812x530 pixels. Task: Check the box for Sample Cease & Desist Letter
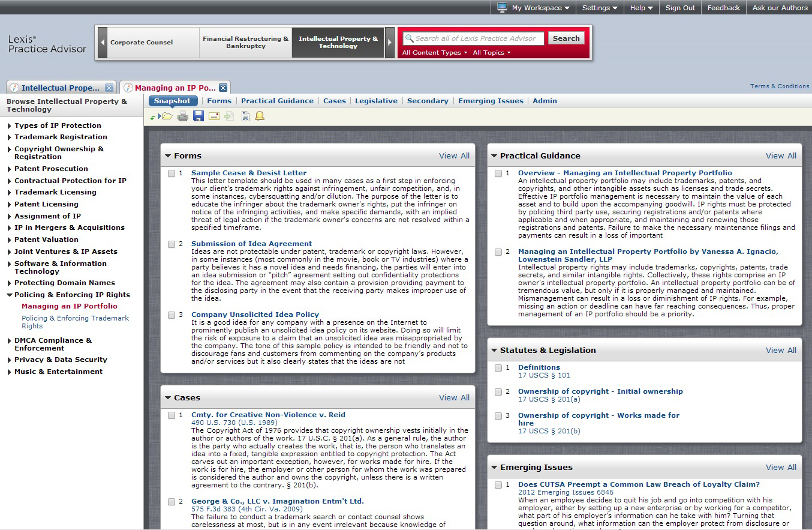pyautogui.click(x=172, y=173)
